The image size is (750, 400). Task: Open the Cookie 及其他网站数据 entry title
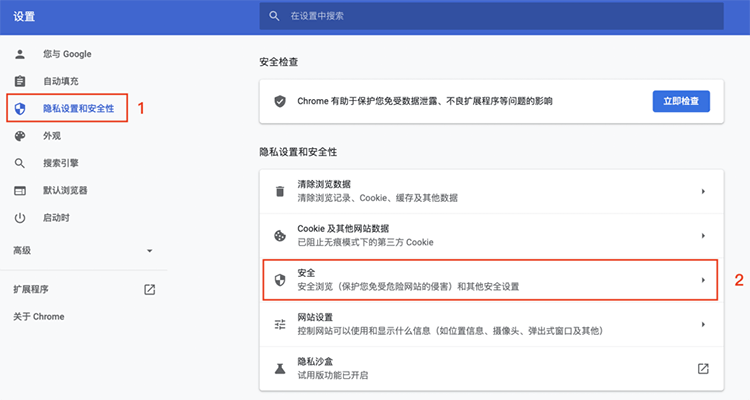pyautogui.click(x=343, y=229)
